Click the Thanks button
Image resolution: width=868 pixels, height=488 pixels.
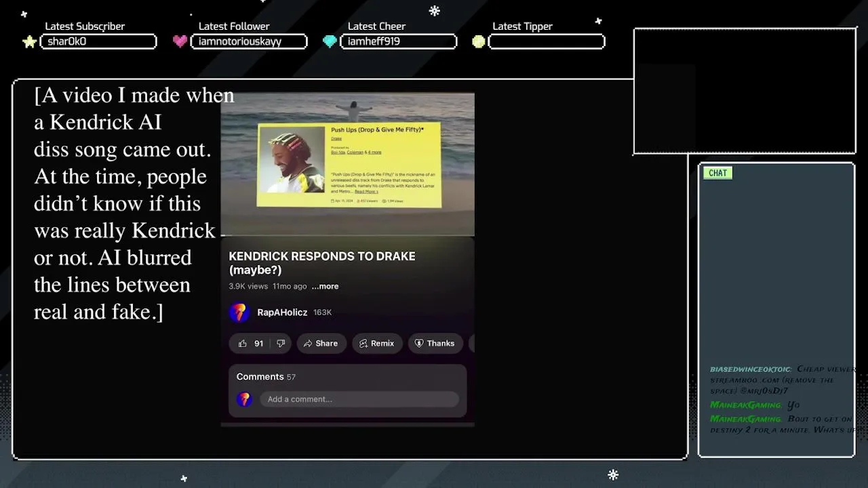434,344
